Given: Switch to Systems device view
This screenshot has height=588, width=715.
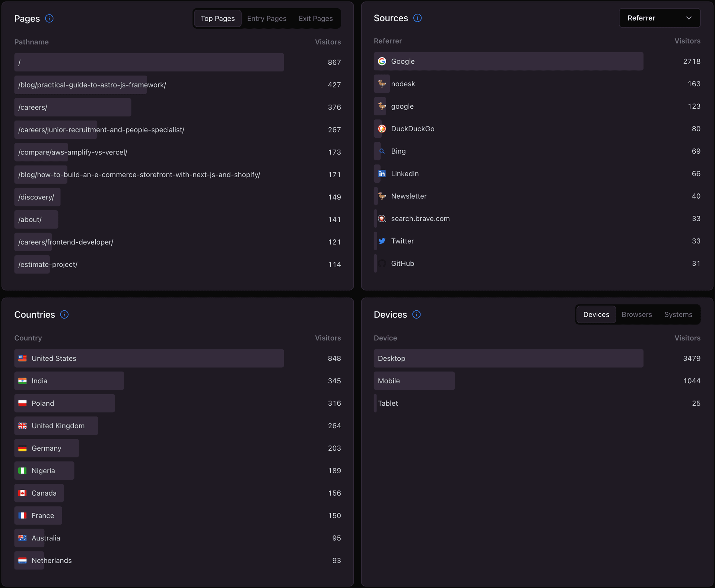Looking at the screenshot, I should click(x=678, y=315).
